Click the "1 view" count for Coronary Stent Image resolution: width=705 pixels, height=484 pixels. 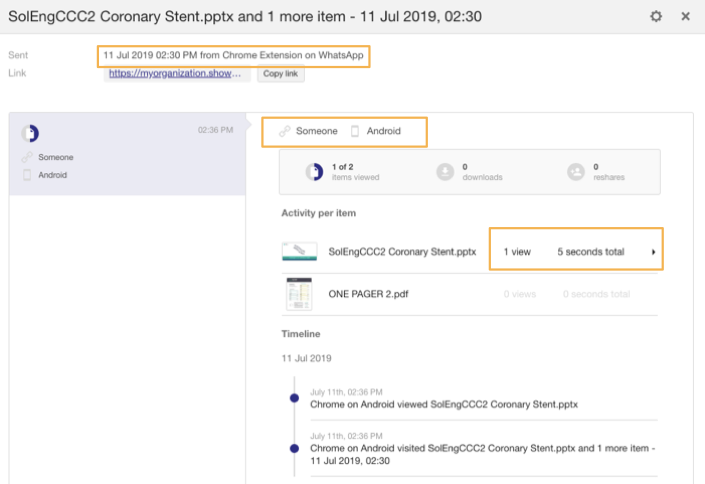(x=517, y=252)
